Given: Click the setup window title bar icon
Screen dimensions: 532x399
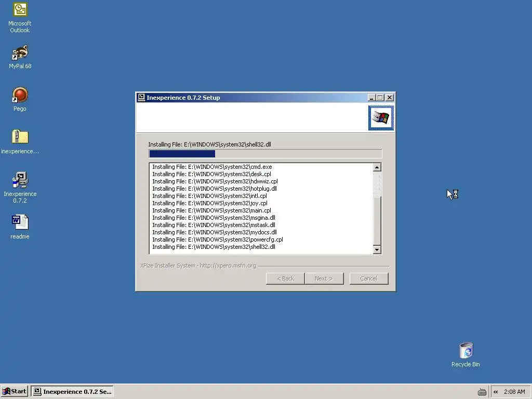Looking at the screenshot, I should 141,98.
